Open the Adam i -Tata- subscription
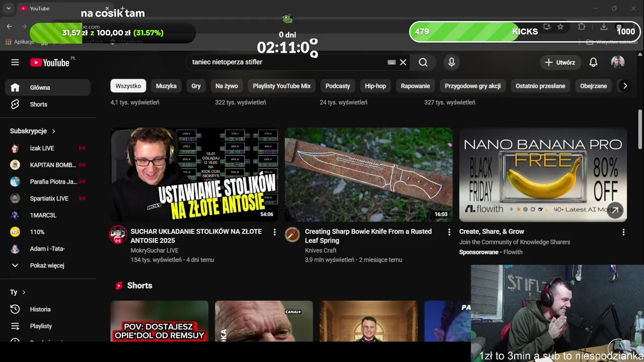 48,249
